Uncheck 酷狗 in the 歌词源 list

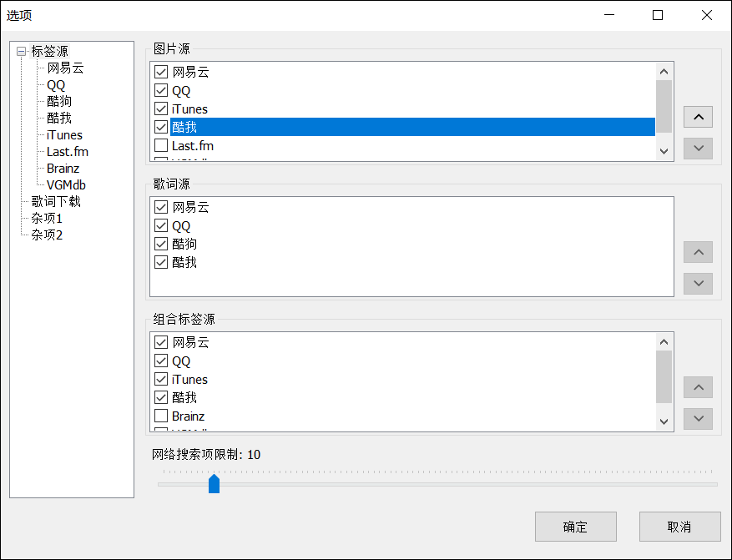(x=162, y=245)
